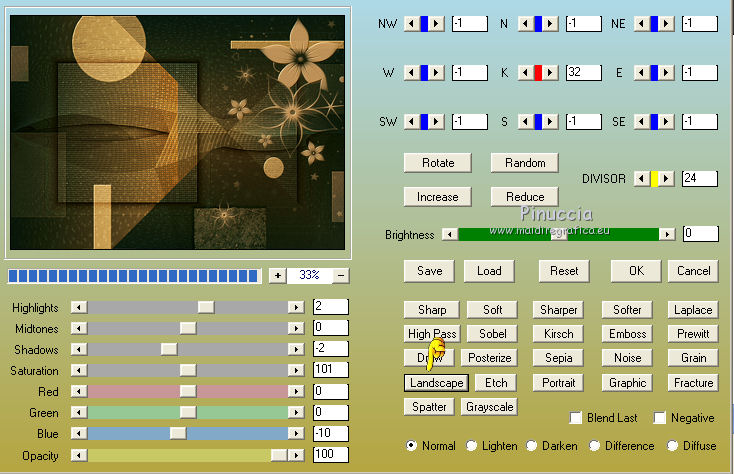Increase the DIVISOR value arrow
Screen dimensions: 734x474
pyautogui.click(x=666, y=178)
